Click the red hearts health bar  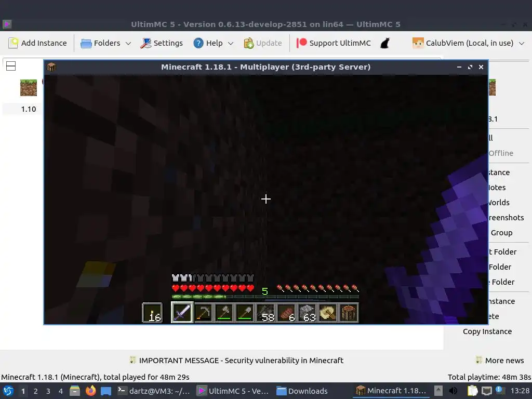click(x=212, y=288)
